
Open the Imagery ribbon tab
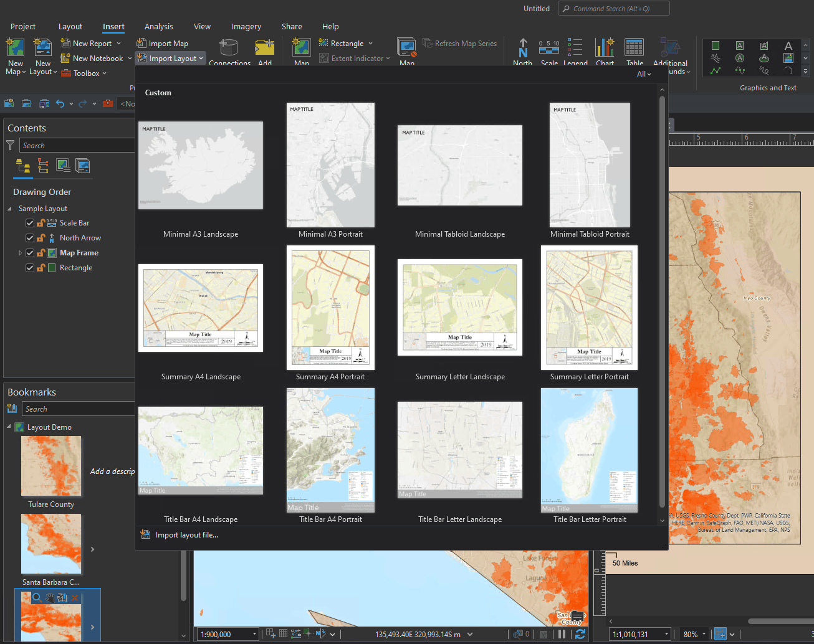tap(246, 27)
